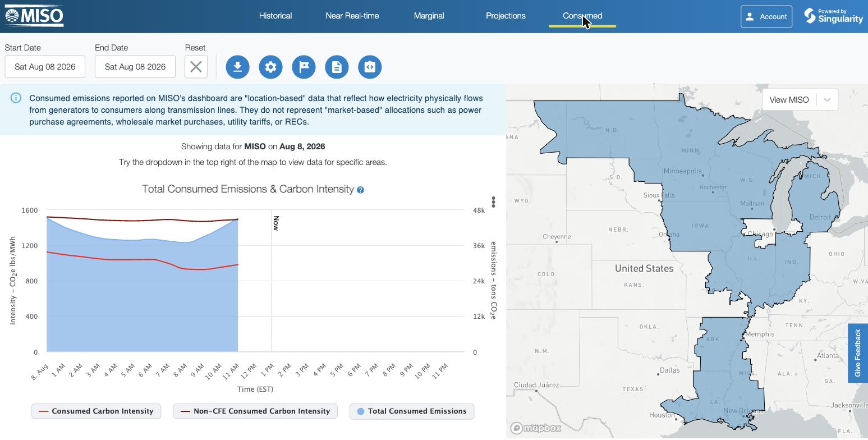Open the Historical tab
The image size is (868, 440).
(275, 16)
